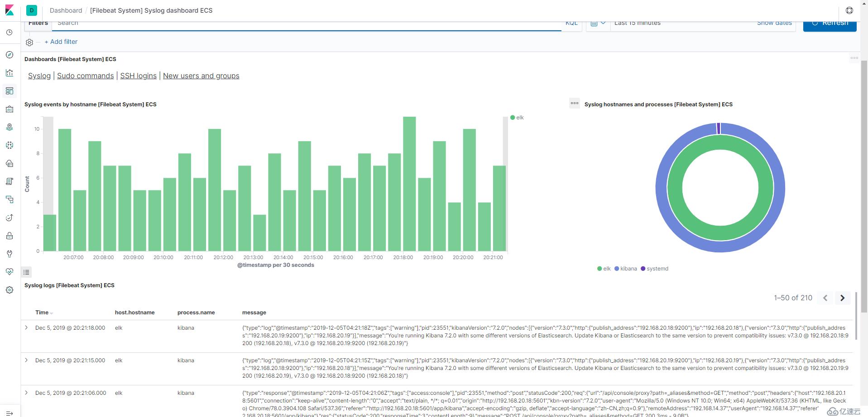Open Recently viewed clock icon
The width and height of the screenshot is (868, 417).
pyautogui.click(x=10, y=33)
